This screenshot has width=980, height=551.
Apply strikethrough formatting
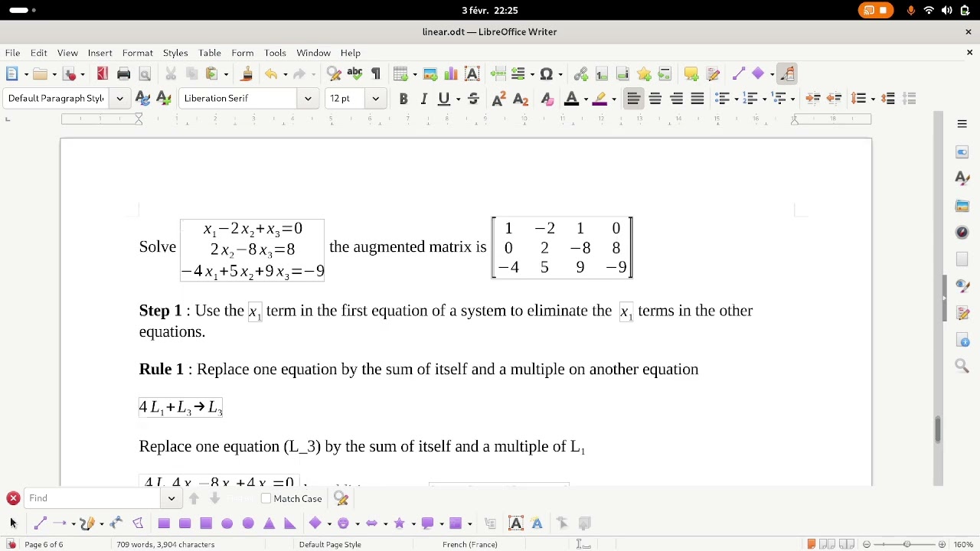(x=473, y=99)
